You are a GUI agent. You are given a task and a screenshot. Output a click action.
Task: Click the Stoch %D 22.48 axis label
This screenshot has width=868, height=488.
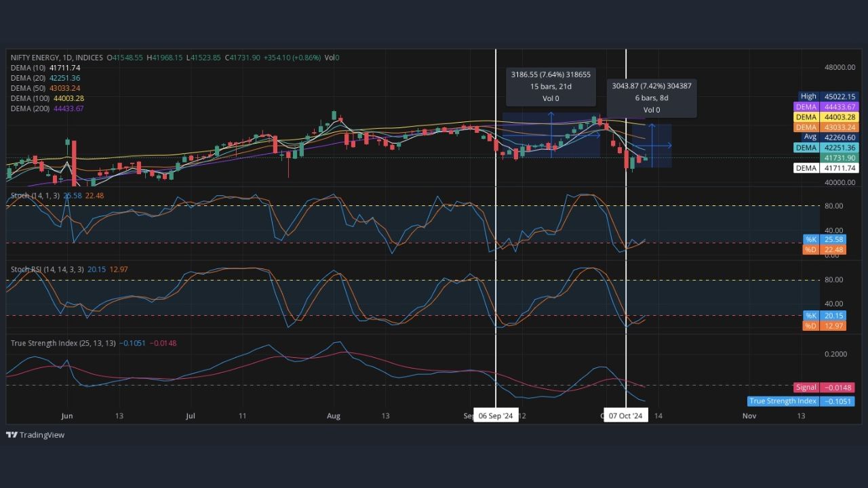(824, 249)
